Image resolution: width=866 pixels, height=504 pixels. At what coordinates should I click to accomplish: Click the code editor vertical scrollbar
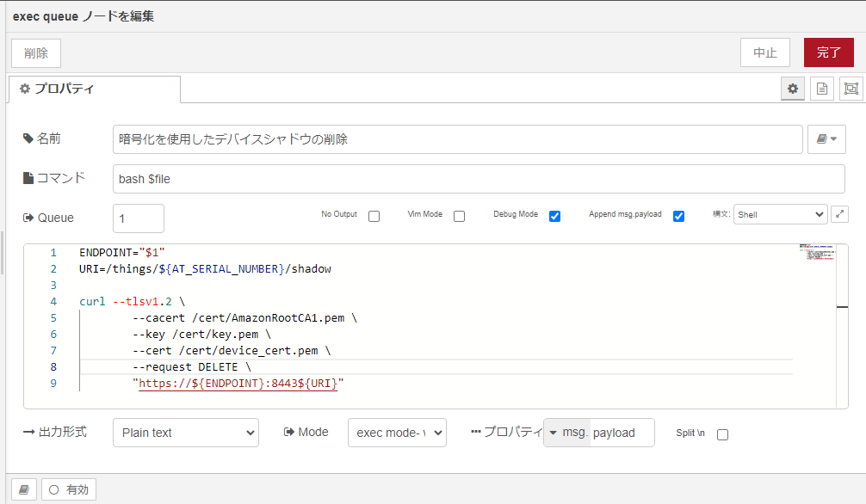pos(842,326)
